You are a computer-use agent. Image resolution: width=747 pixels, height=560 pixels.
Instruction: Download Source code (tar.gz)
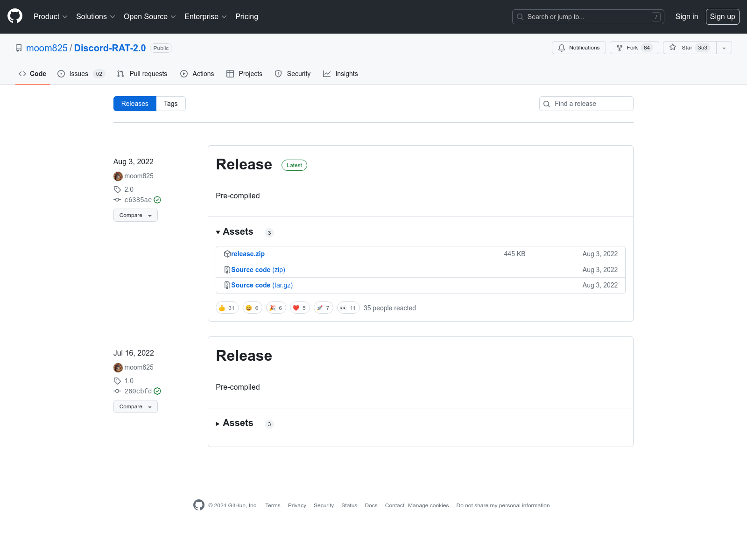(x=262, y=285)
